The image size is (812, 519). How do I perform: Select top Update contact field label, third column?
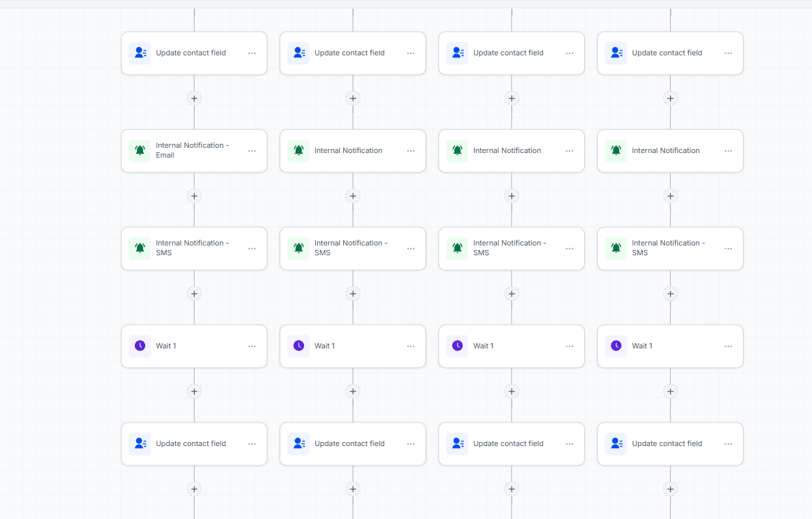pyautogui.click(x=508, y=53)
